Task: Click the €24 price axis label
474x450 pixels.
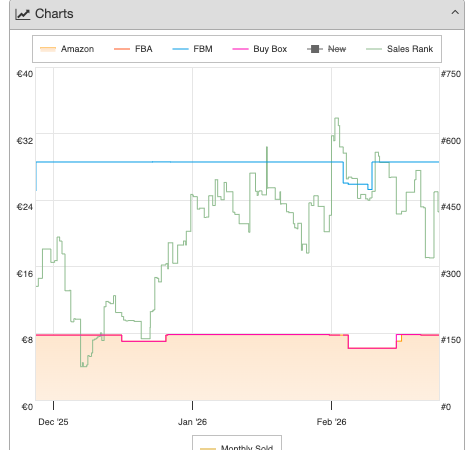Action: coord(25,207)
